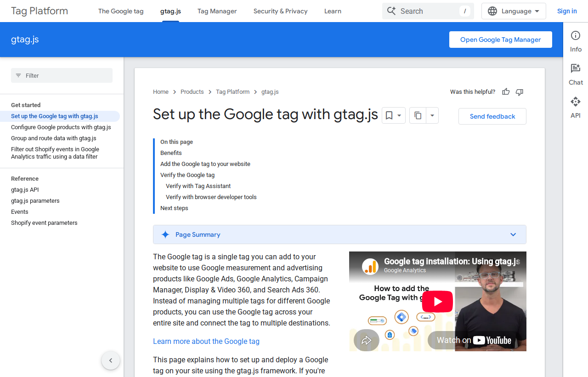Jump to Verify with Tag Assistant
Image resolution: width=588 pixels, height=377 pixels.
pyautogui.click(x=198, y=186)
